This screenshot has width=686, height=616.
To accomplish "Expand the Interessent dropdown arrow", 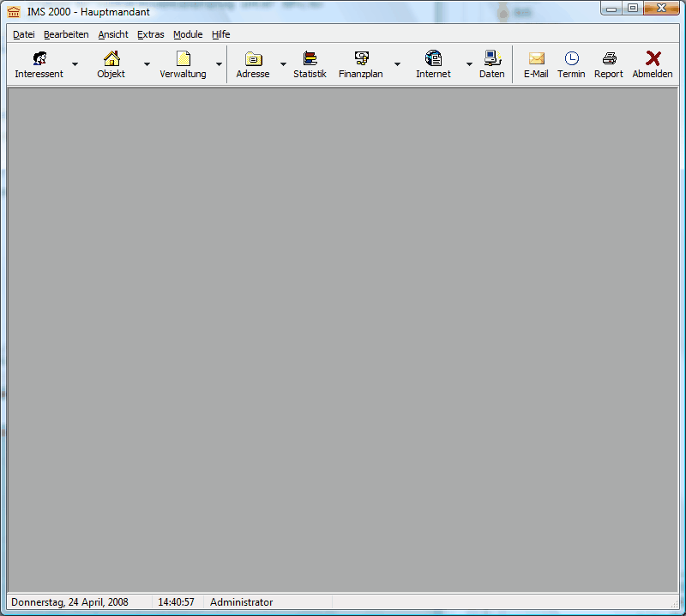I will tap(75, 64).
